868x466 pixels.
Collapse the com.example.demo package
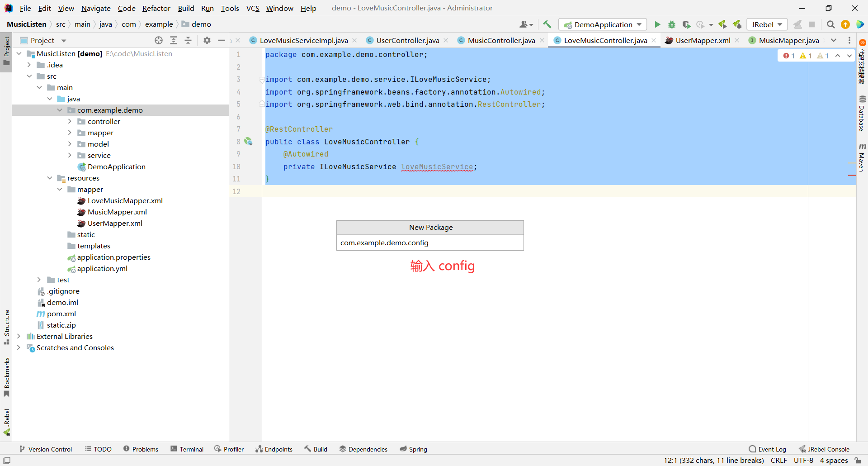tap(60, 110)
